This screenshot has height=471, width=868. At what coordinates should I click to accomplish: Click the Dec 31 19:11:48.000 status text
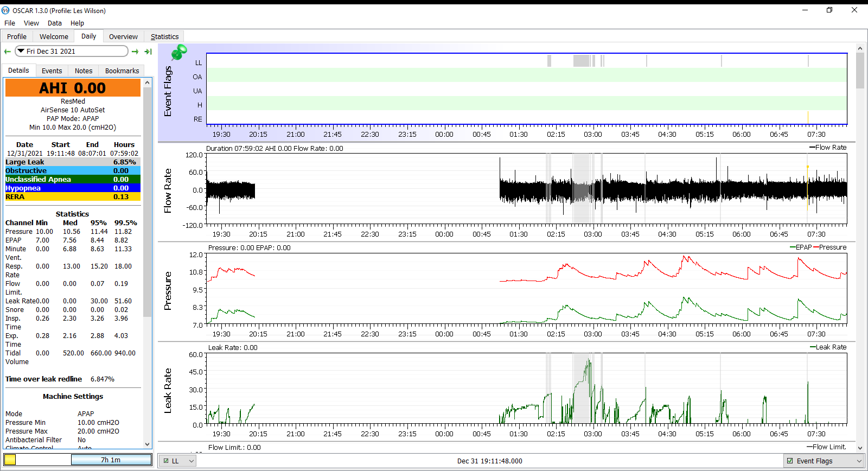coord(489,461)
